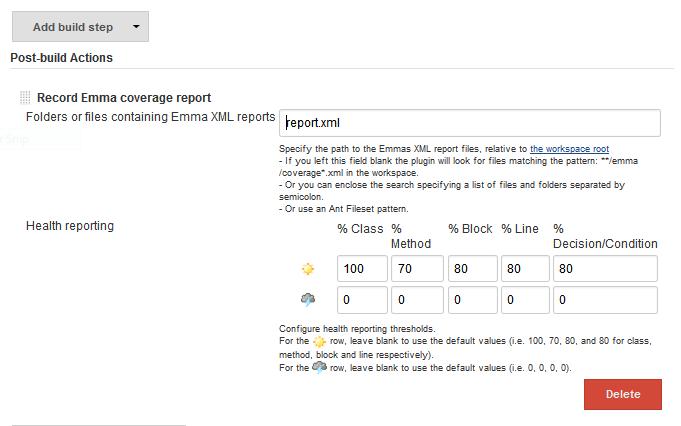The width and height of the screenshot is (681, 426).
Task: Click the stormy cloud icon beside threshold row
Action: click(308, 300)
